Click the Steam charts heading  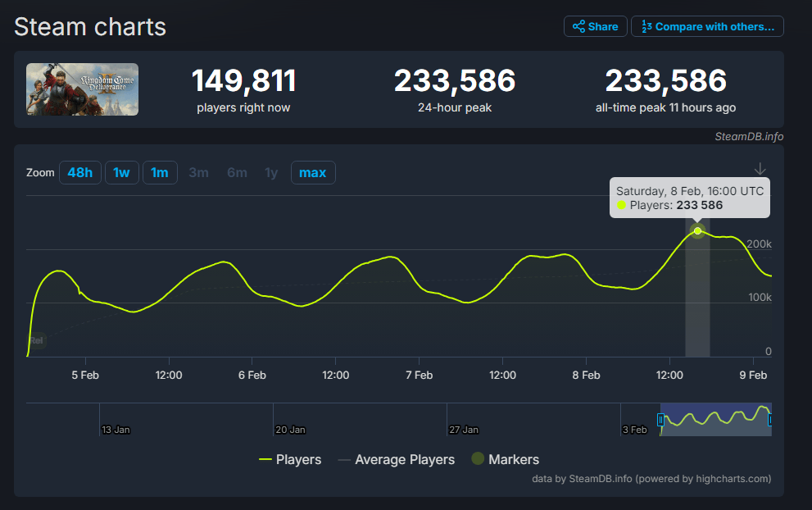pos(90,26)
